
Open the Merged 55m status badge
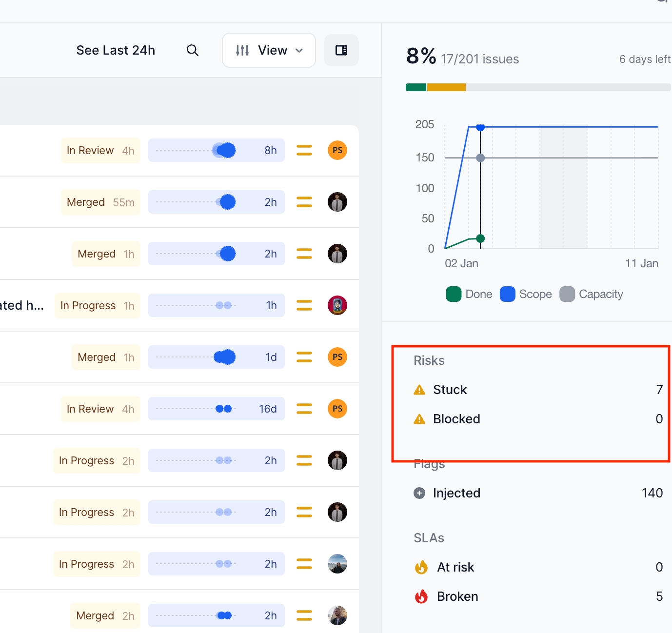(x=100, y=202)
